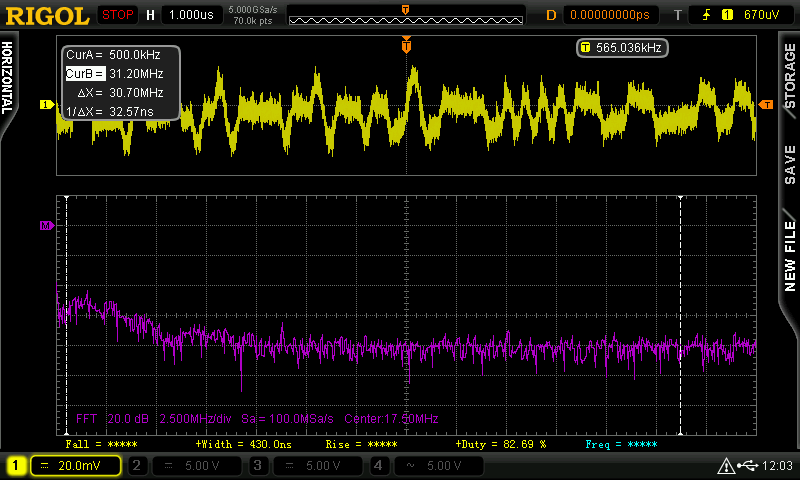The height and width of the screenshot is (480, 800).
Task: Click the 12:03 clock readout
Action: pyautogui.click(x=777, y=465)
